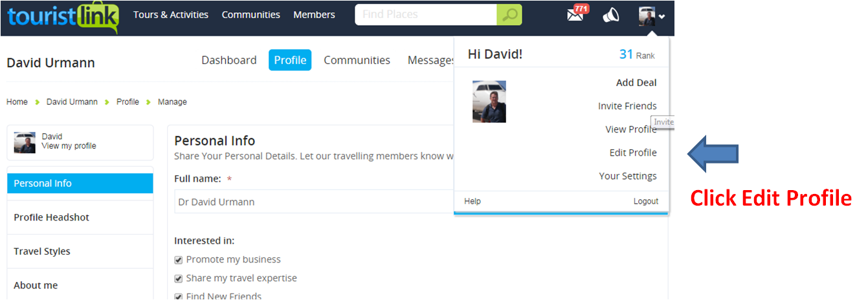Switch to the Dashboard tab
Viewport: 868px width, 300px height.
tap(229, 60)
